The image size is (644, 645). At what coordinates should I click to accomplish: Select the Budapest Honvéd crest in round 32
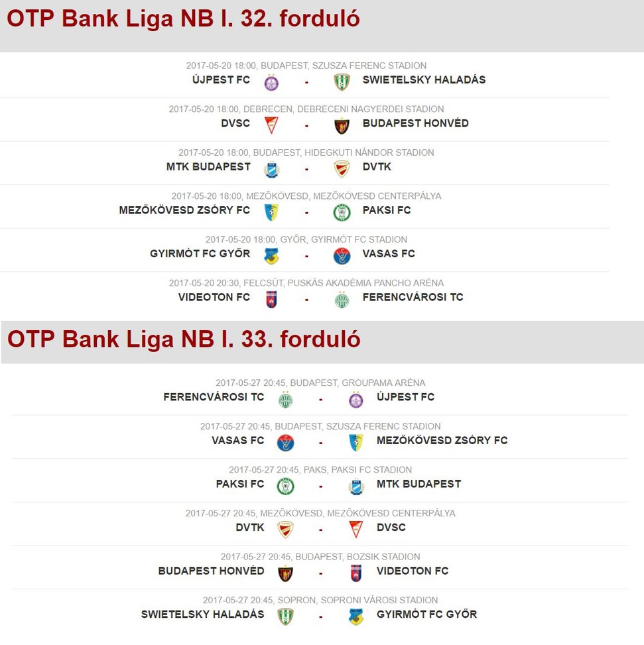click(x=342, y=126)
